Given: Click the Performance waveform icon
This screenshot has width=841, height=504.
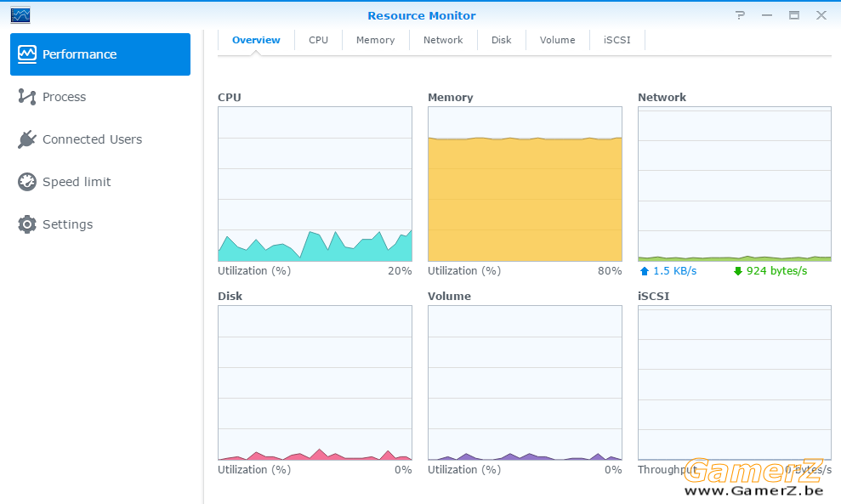Looking at the screenshot, I should 27,54.
